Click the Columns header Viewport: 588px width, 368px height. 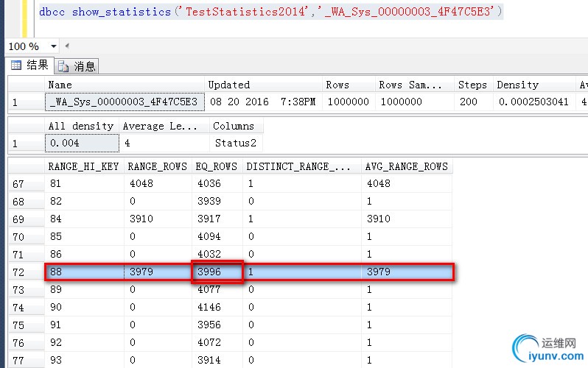(237, 127)
